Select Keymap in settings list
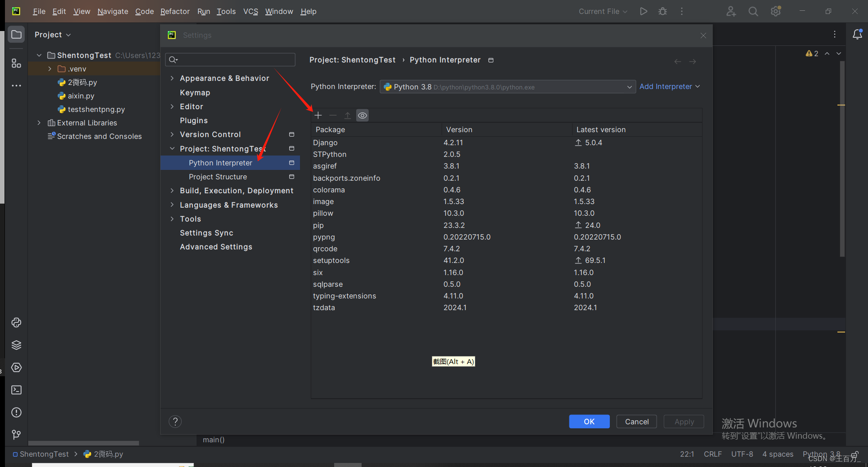868x467 pixels. point(195,93)
